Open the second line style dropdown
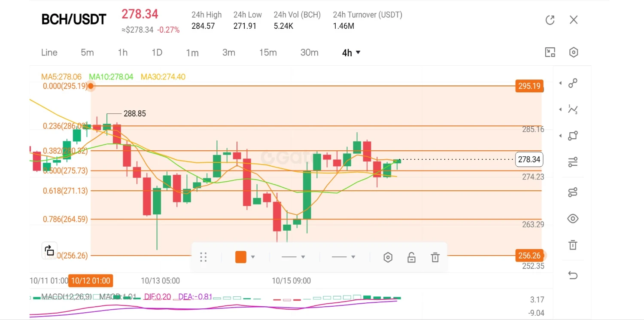Viewport: 644px width, 320px height. click(343, 257)
